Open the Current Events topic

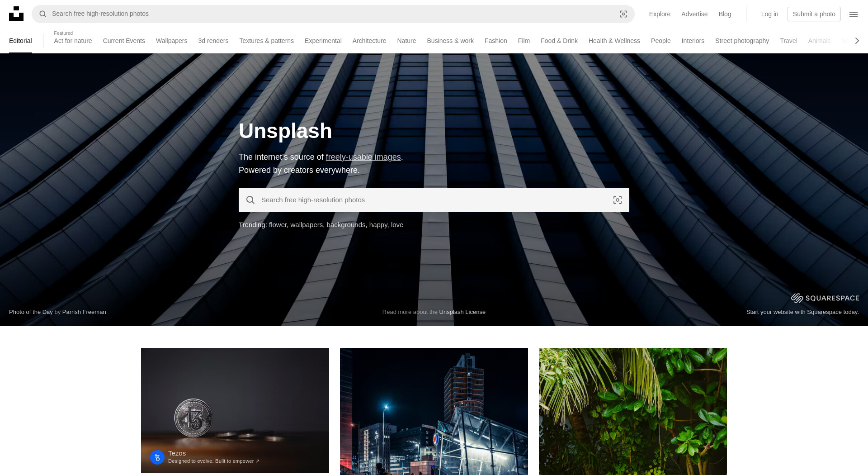point(124,41)
